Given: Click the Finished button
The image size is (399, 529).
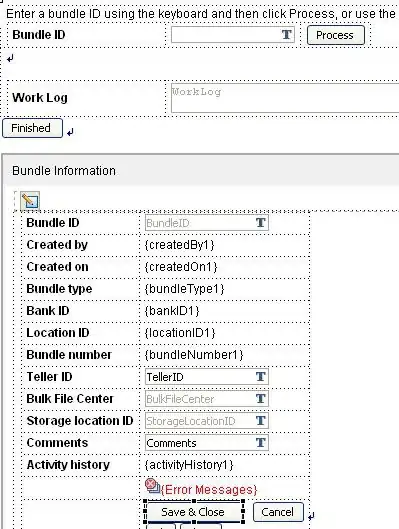Looking at the screenshot, I should [32, 128].
